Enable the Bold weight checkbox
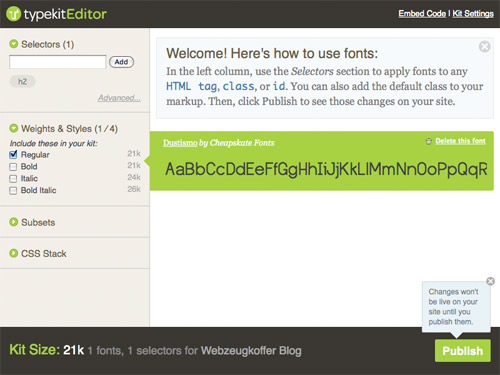The width and height of the screenshot is (500, 375). click(13, 167)
